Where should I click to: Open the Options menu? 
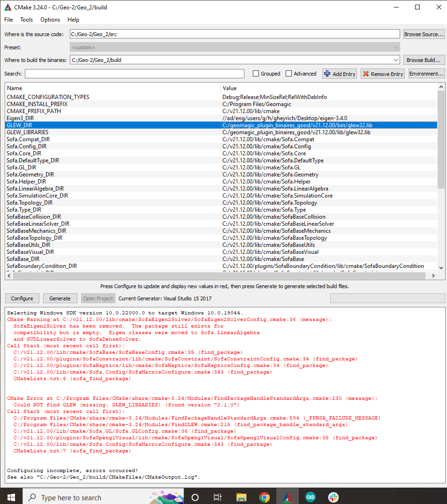click(x=50, y=20)
